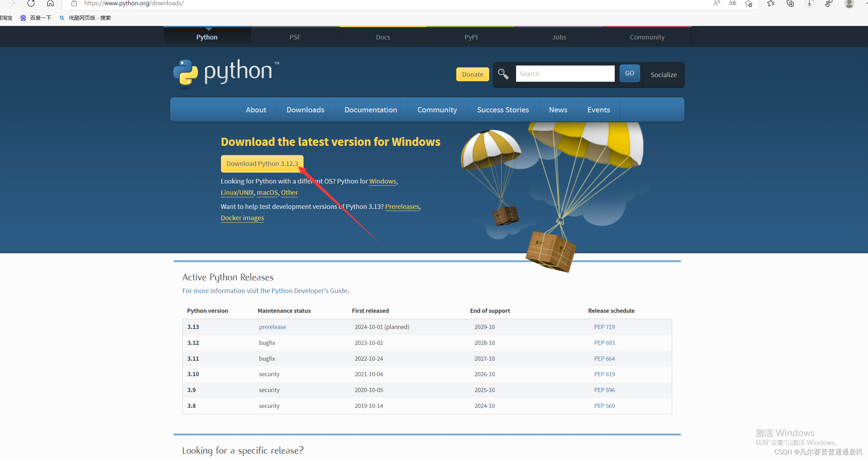Open the Read Aloud icon in the address bar

click(x=717, y=4)
